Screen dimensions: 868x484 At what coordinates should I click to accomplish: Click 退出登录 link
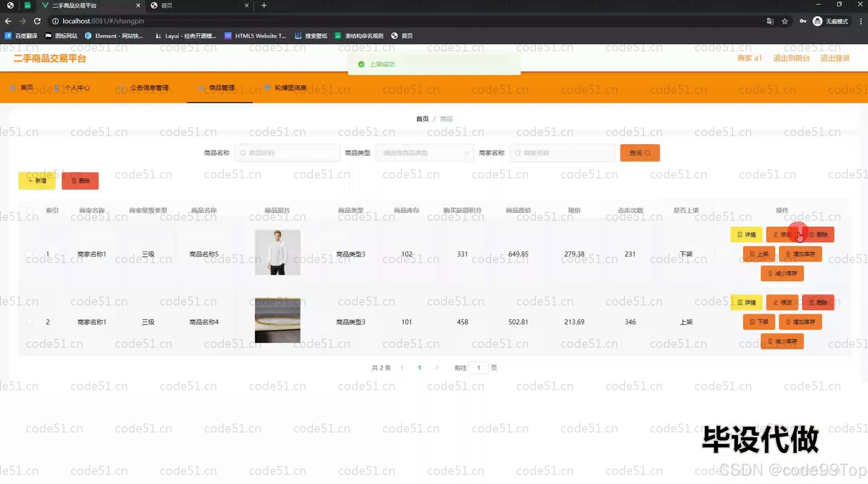(x=835, y=58)
